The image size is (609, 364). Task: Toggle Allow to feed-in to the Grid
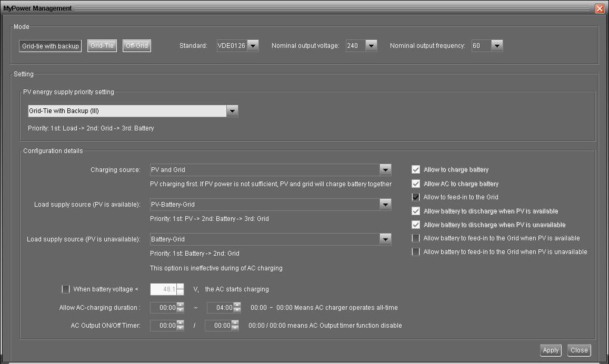(416, 197)
